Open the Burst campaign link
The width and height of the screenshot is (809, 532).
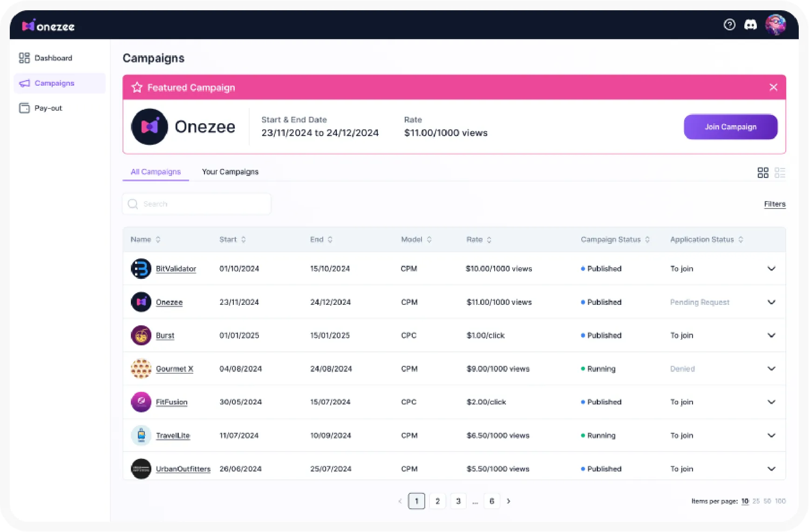click(x=165, y=335)
